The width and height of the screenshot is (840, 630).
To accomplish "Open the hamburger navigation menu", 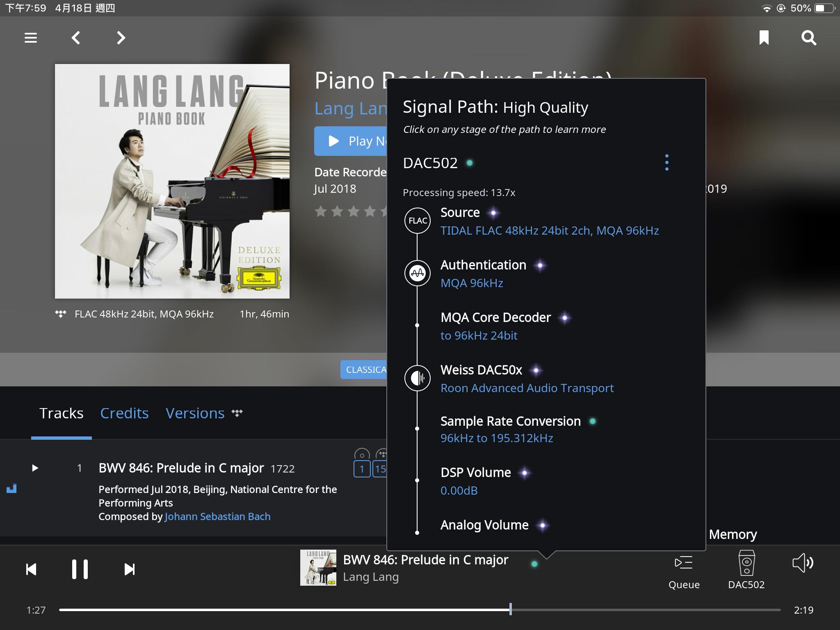I will click(x=31, y=38).
